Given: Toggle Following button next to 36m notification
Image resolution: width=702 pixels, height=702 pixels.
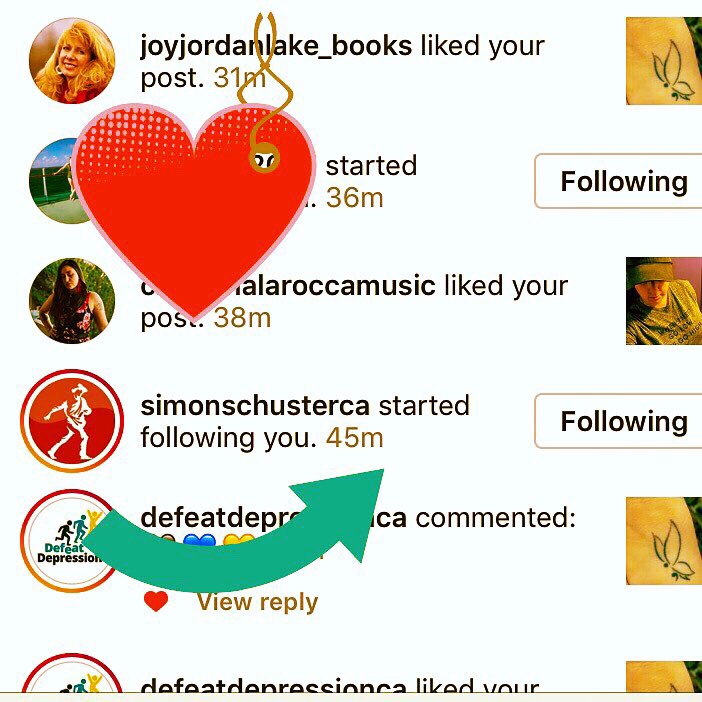Looking at the screenshot, I should coord(618,181).
